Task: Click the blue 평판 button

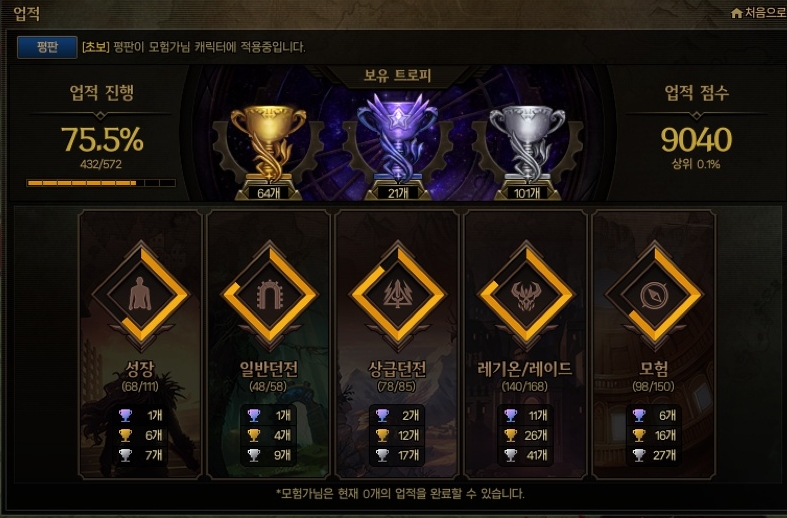Action: pos(47,47)
